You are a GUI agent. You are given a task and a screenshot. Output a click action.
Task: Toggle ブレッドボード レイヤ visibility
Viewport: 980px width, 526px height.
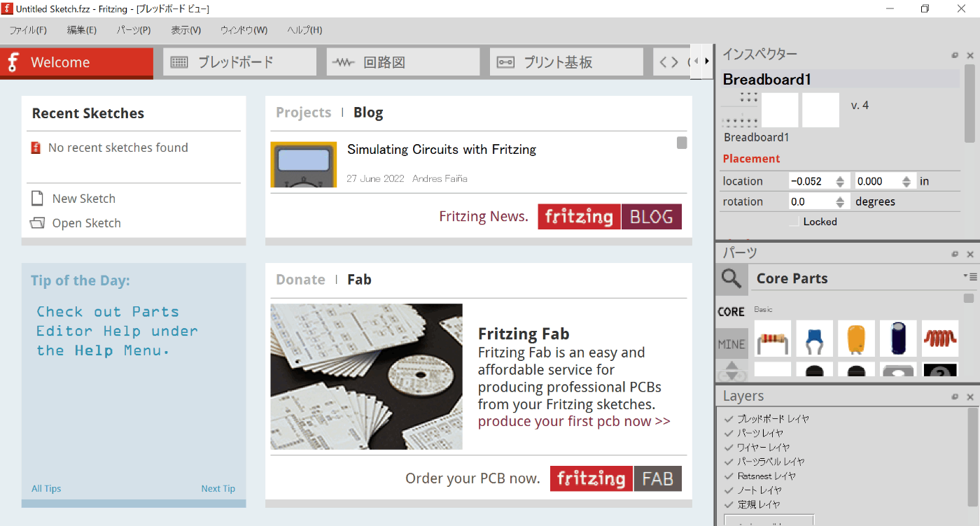[729, 419]
